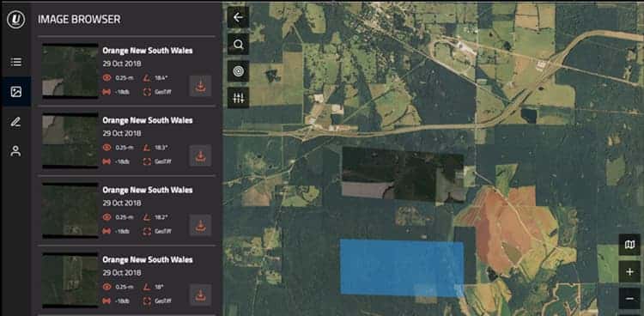Click the dark satellite image overlay on the map
Screen dimensions: 644x316
click(x=403, y=174)
